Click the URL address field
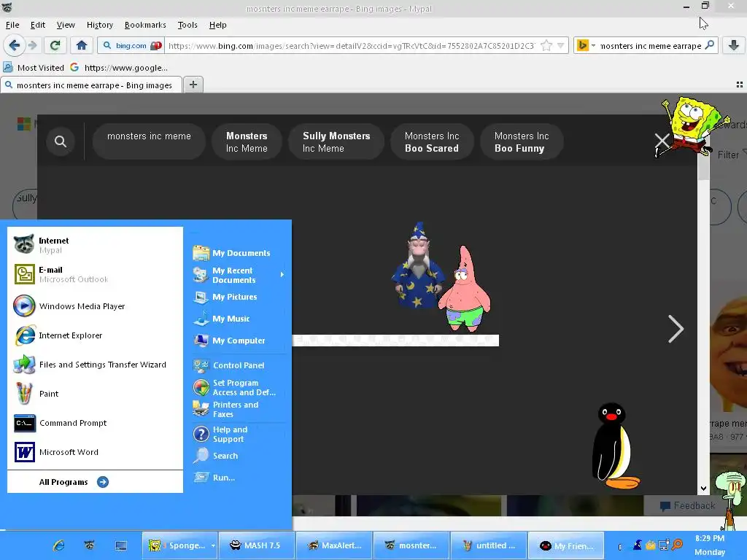Image resolution: width=747 pixels, height=560 pixels. (352, 46)
